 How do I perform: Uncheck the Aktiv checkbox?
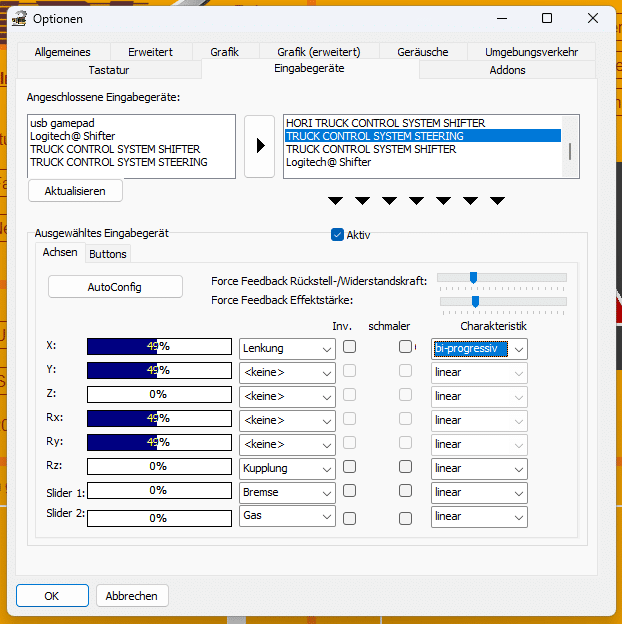[x=337, y=234]
